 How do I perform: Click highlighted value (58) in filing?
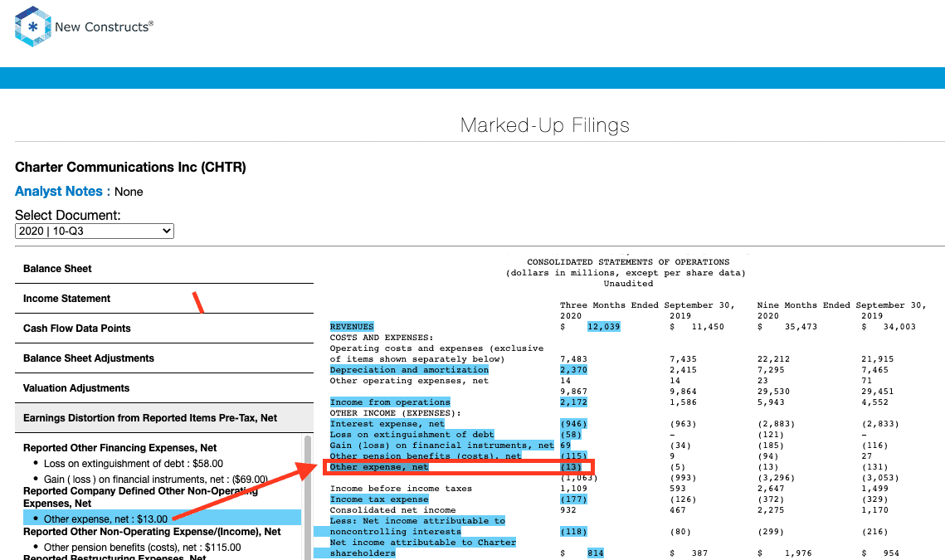coord(571,435)
